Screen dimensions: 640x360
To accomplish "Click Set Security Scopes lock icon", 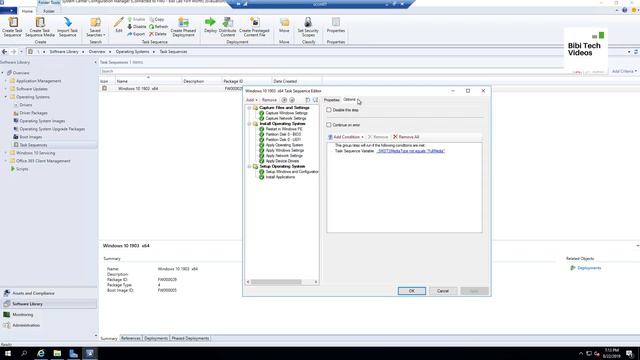I will (x=308, y=22).
